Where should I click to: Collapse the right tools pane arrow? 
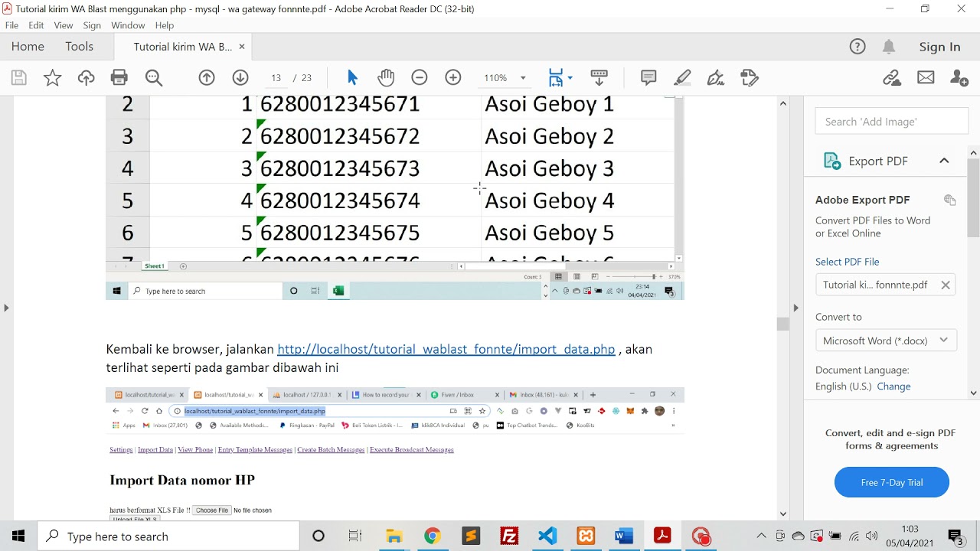(x=795, y=308)
